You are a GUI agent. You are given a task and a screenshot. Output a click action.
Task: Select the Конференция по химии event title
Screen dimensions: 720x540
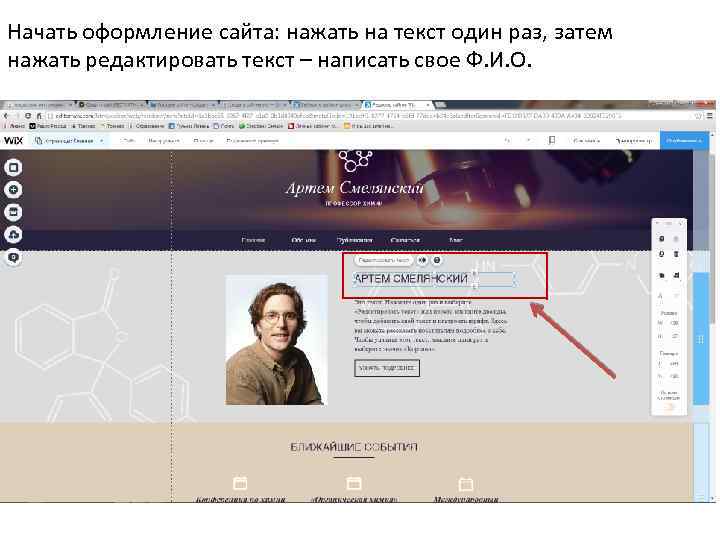point(241,499)
